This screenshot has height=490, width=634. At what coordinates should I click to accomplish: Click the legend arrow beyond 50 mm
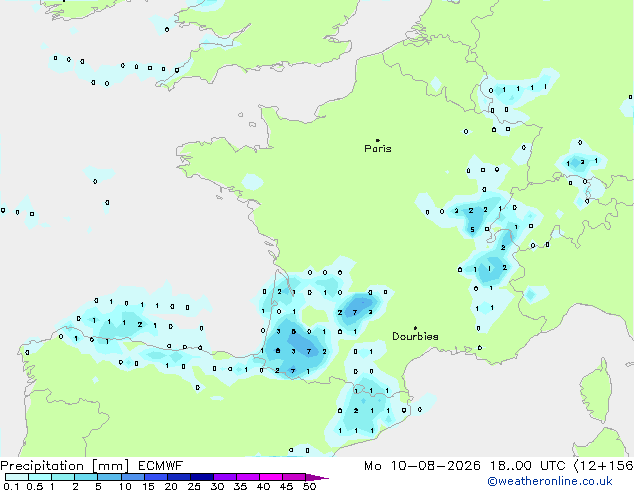tap(317, 477)
